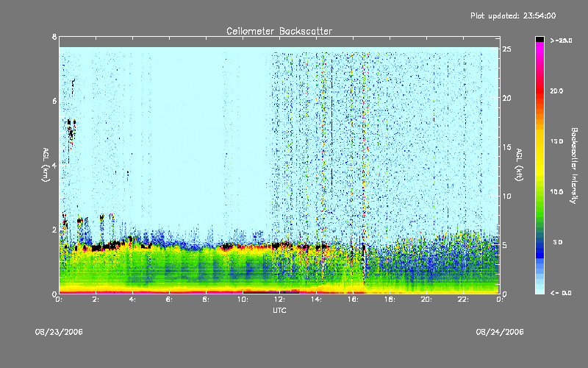Viewport: 588px width, 368px height.
Task: Click the '5' tick on right kft axis
Action: coord(505,245)
